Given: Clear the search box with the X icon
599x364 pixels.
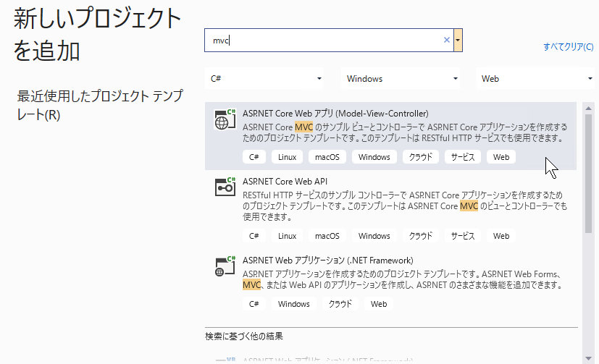Looking at the screenshot, I should pyautogui.click(x=447, y=40).
